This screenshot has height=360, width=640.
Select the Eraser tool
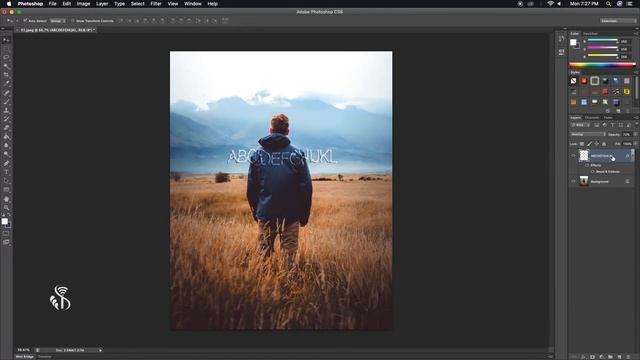[x=6, y=128]
